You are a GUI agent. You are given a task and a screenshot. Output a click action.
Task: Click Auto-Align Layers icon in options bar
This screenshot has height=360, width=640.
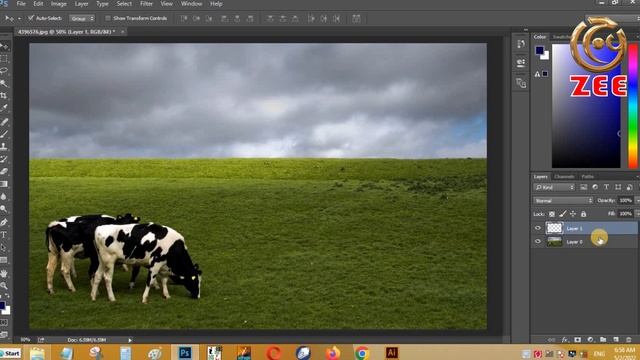[356, 18]
